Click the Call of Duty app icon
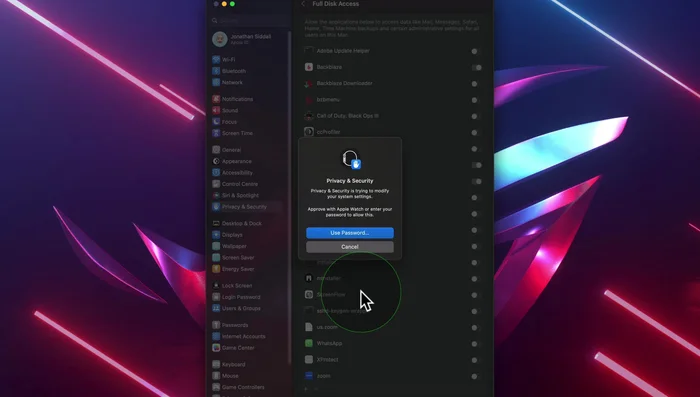This screenshot has height=397, width=700. pos(308,116)
